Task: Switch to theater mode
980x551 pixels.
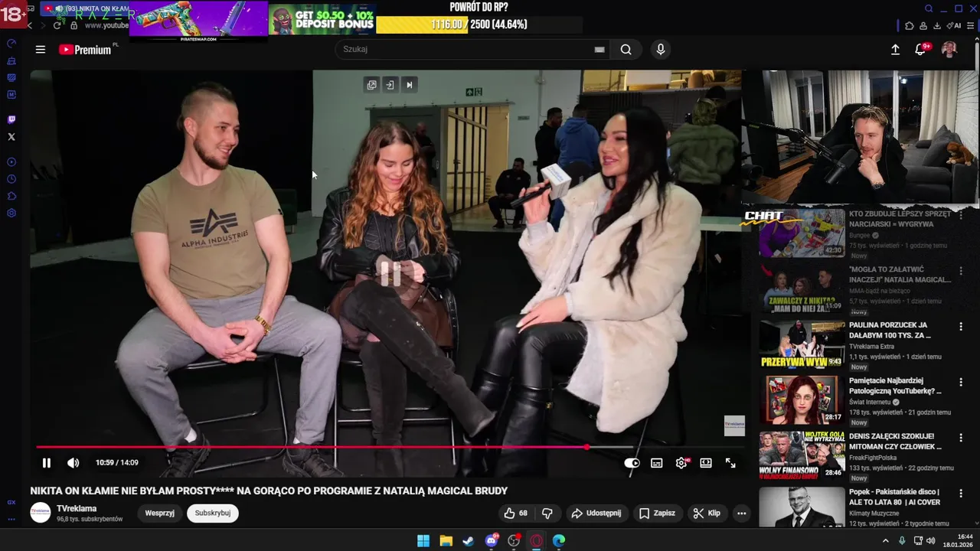Action: coord(706,463)
